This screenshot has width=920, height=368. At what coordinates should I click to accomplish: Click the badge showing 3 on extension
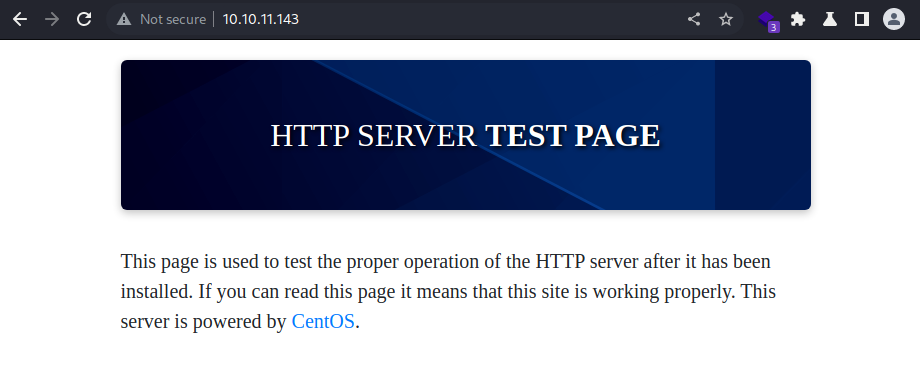(774, 27)
